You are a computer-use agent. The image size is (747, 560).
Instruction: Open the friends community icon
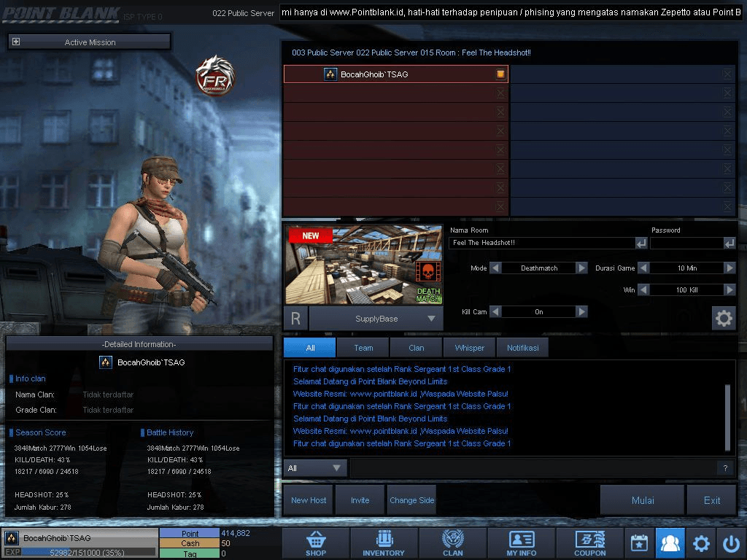coord(670,542)
